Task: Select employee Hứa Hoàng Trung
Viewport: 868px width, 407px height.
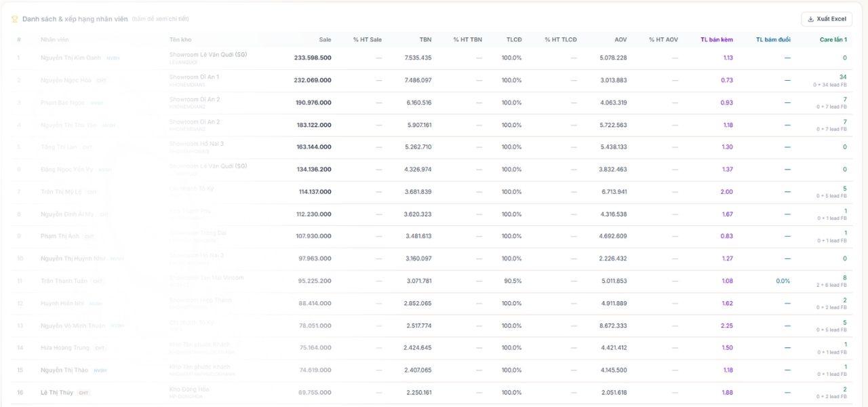Action: (65, 348)
